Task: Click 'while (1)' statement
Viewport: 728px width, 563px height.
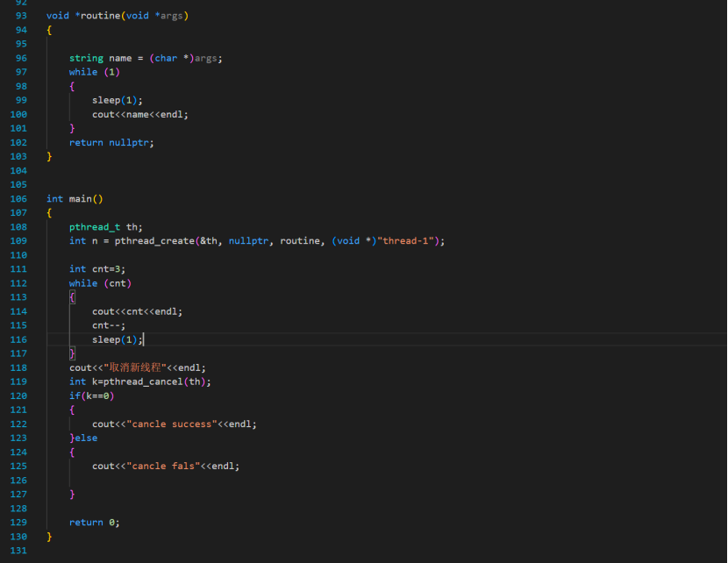Action: tap(95, 72)
